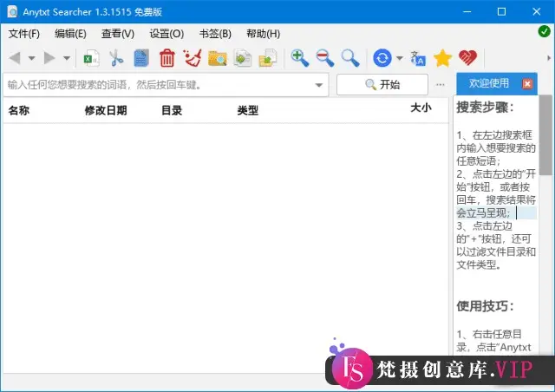Open the forward history dropdown arrow

pos(67,58)
